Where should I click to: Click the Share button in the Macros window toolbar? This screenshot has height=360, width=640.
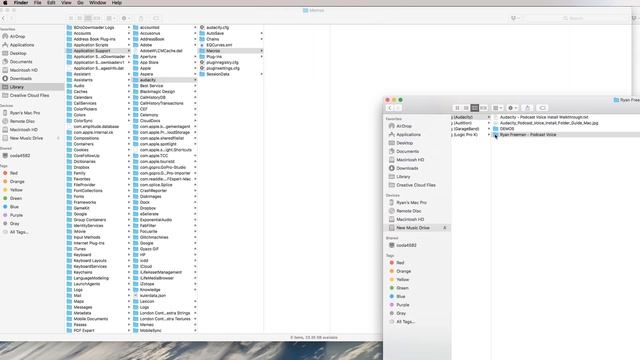pos(141,18)
